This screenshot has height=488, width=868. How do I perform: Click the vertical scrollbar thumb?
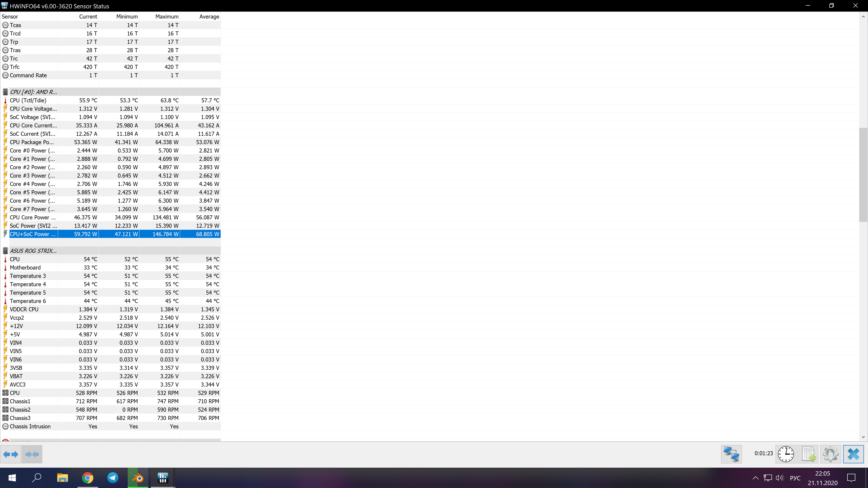point(863,174)
